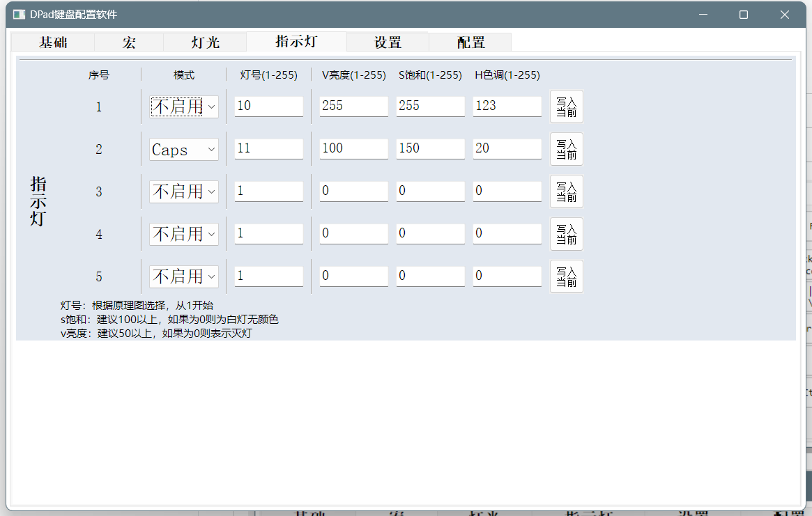
Task: Click the 灯号 hint text line
Action: pyautogui.click(x=137, y=306)
